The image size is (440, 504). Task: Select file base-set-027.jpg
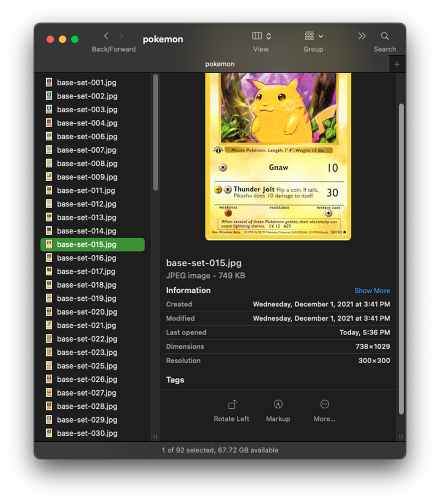[92, 393]
